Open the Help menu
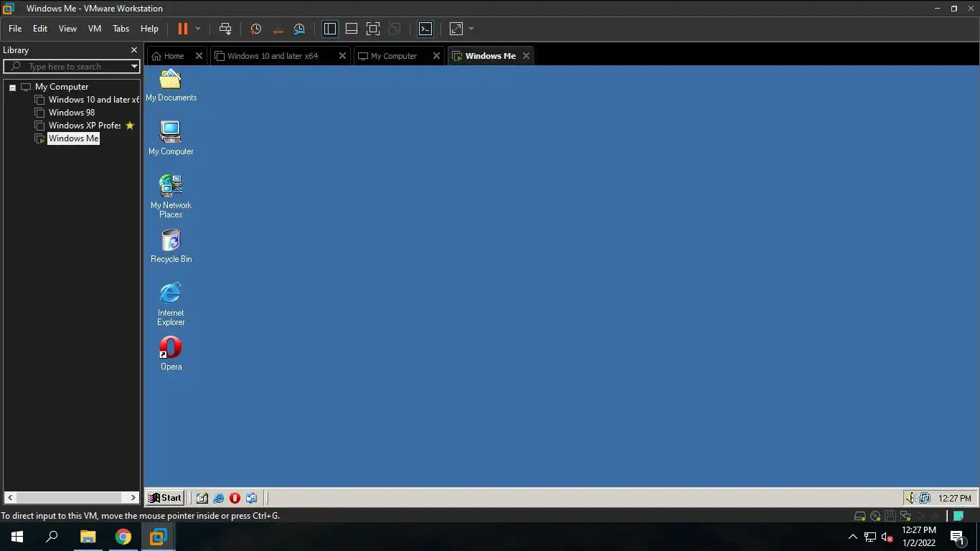The width and height of the screenshot is (980, 551). 149,29
